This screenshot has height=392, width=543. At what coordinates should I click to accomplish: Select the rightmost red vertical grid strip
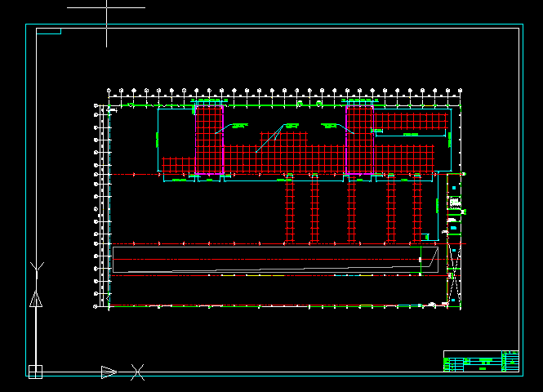click(x=416, y=211)
